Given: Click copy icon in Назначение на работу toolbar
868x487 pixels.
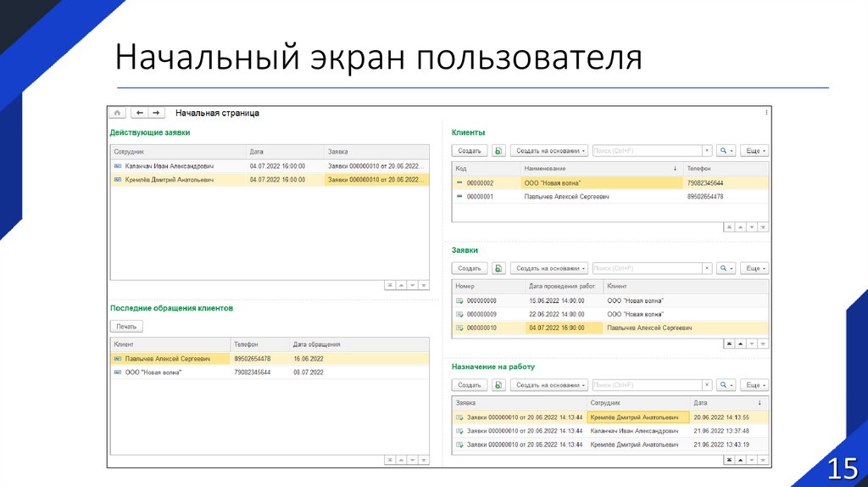Looking at the screenshot, I should 499,385.
